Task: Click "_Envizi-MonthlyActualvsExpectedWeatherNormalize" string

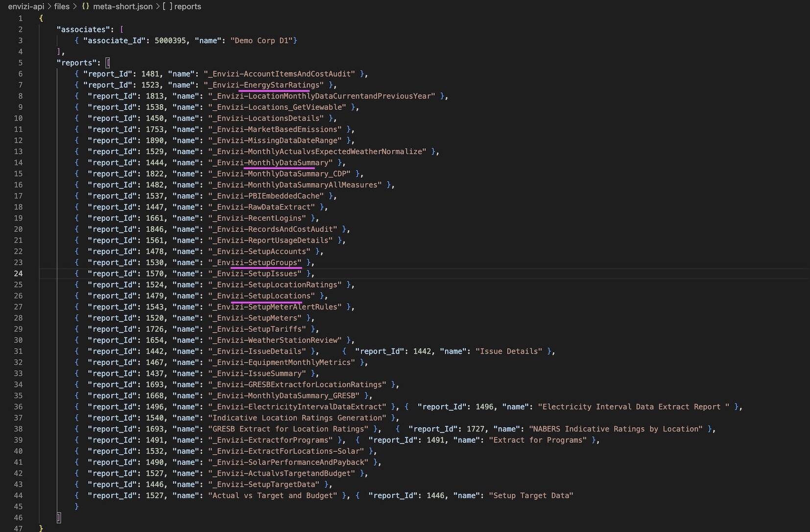Action: click(317, 152)
